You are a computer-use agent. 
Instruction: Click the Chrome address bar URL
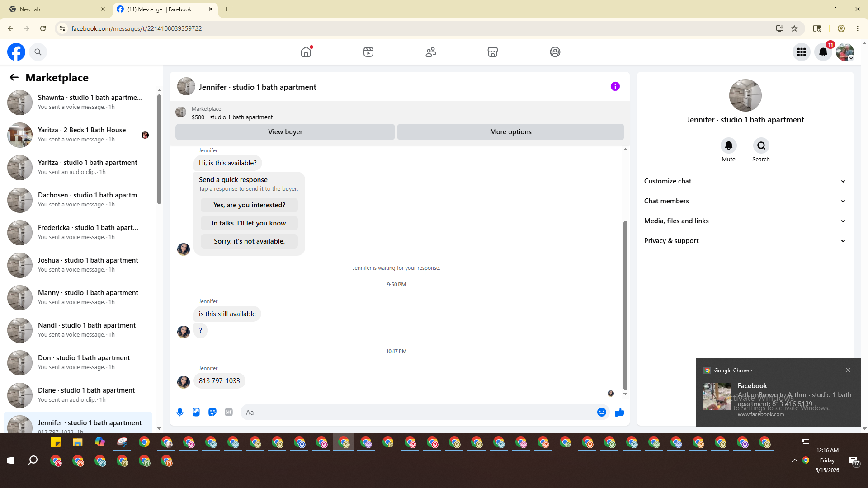click(x=137, y=28)
